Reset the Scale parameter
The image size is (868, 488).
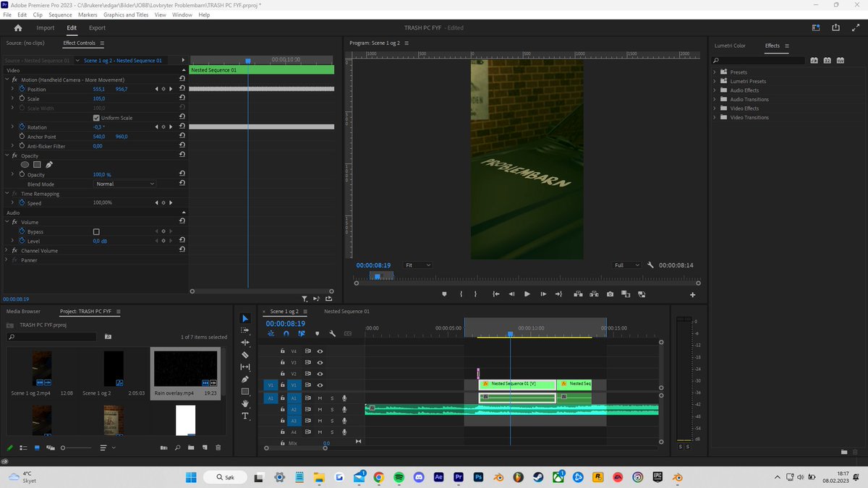(182, 98)
